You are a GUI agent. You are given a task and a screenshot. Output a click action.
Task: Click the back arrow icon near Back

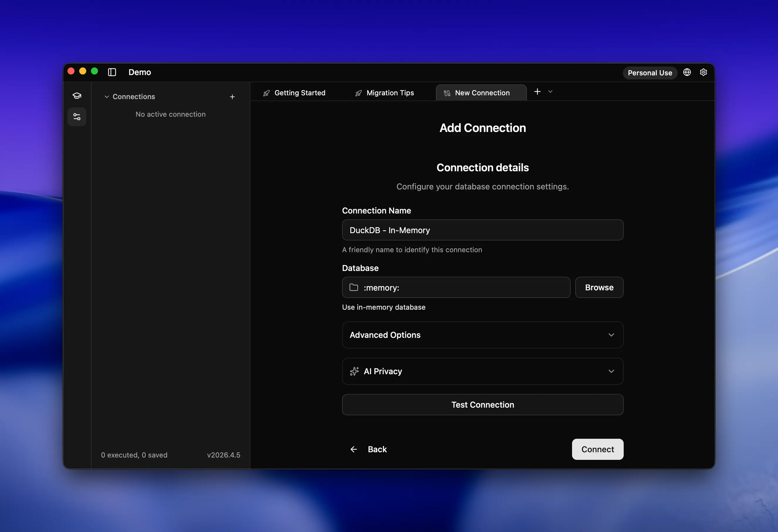click(x=354, y=449)
